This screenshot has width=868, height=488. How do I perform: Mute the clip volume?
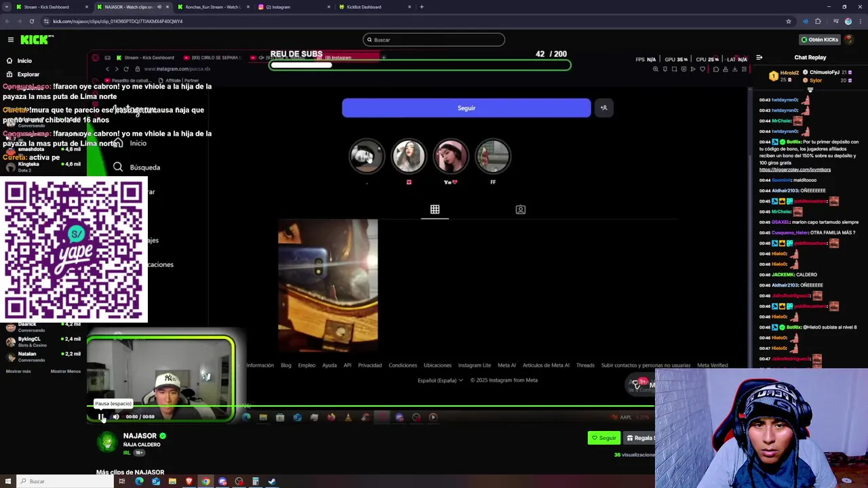(116, 417)
